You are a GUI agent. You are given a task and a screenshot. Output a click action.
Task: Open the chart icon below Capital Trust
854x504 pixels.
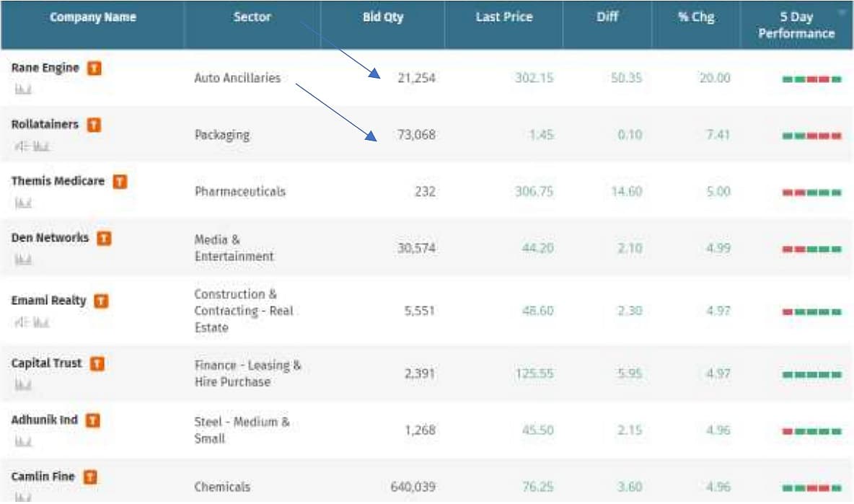[23, 386]
